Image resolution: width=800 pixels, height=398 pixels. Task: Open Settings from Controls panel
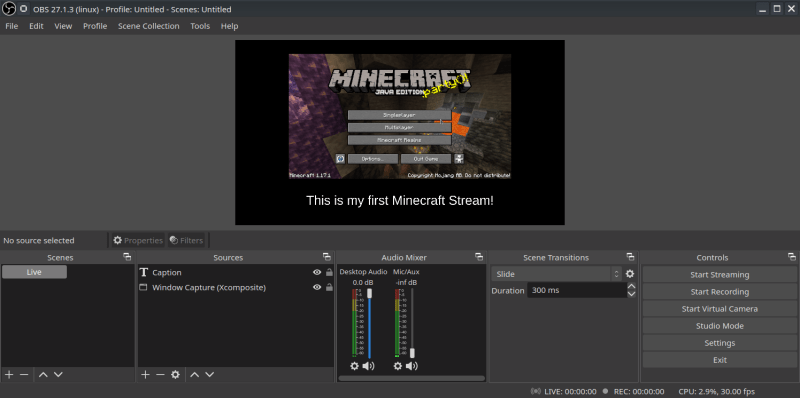719,343
